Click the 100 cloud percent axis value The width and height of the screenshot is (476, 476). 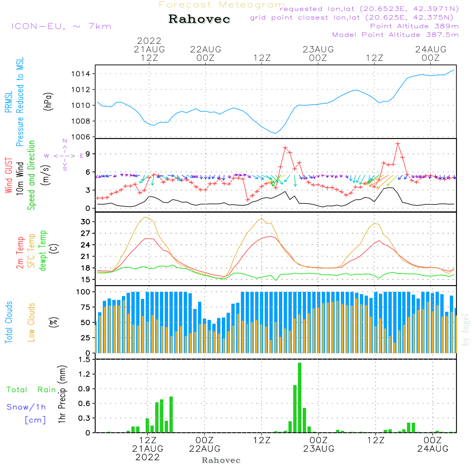click(83, 292)
